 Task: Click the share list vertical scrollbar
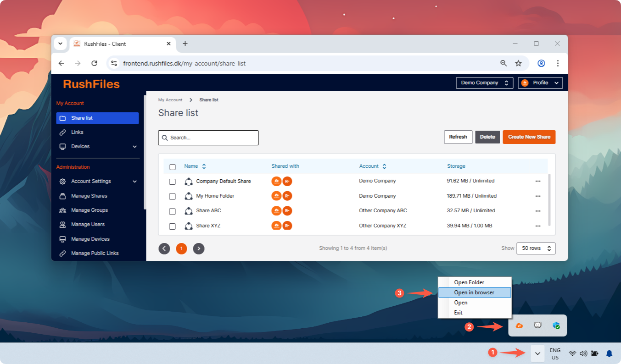pos(549,199)
